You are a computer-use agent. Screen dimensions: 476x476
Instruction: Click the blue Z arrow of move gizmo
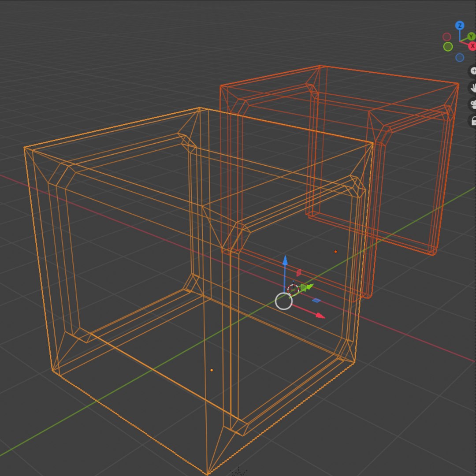point(285,261)
